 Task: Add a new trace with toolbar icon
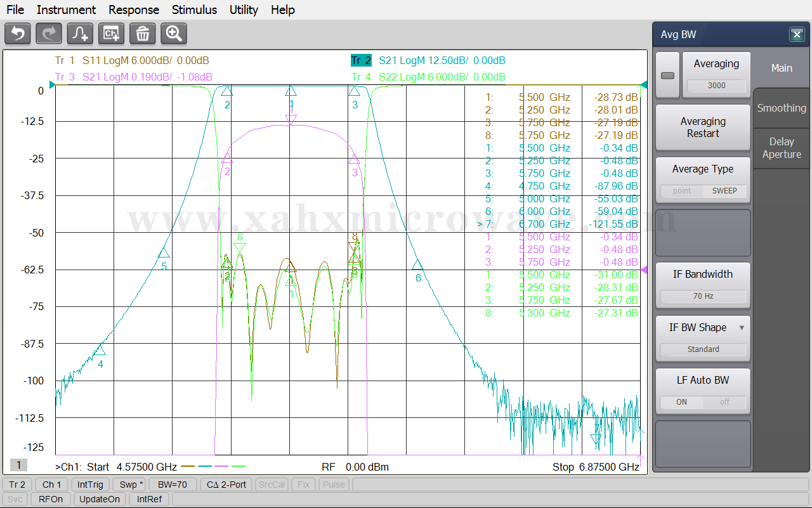(81, 34)
